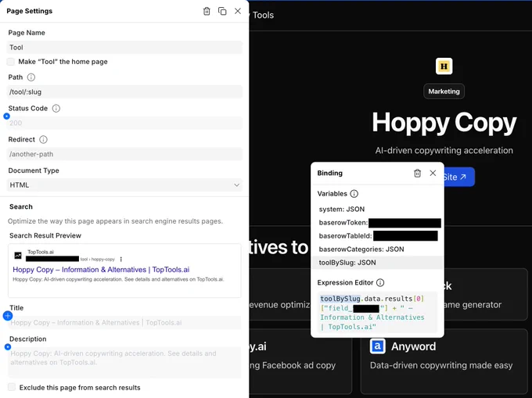532x398 pixels.
Task: Show info icon next to Variables
Action: tap(354, 194)
